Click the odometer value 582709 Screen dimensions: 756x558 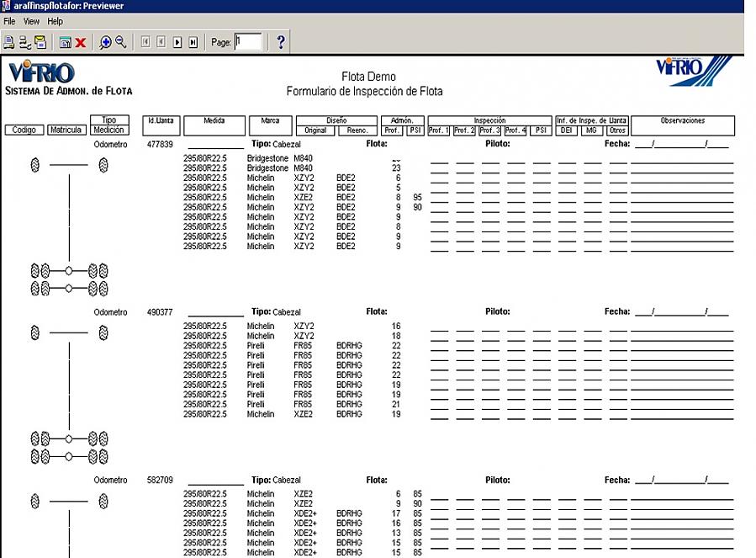(160, 481)
